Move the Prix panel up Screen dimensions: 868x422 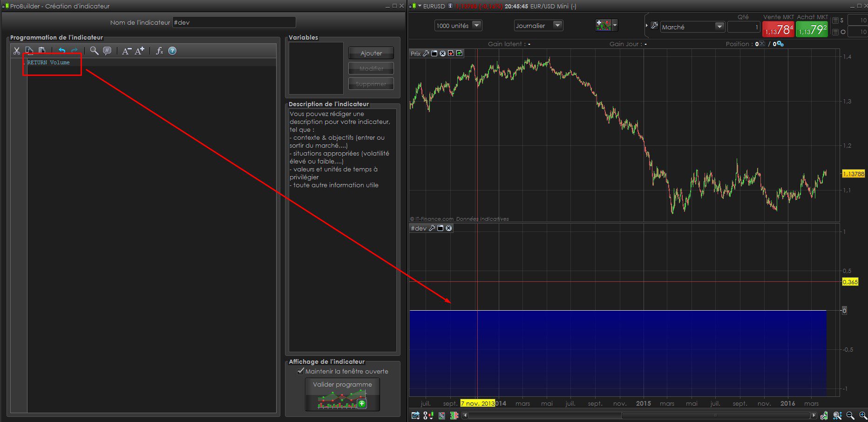pyautogui.click(x=460, y=54)
